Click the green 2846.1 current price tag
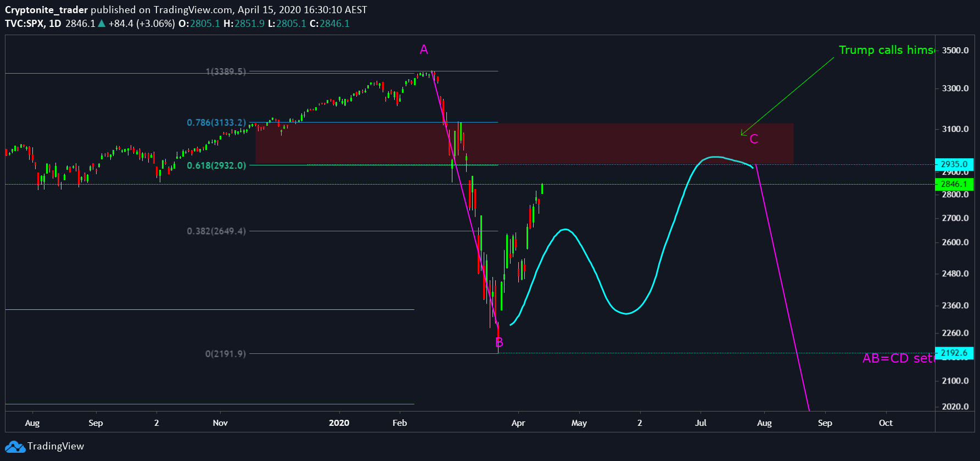The height and width of the screenshot is (461, 980). tap(954, 184)
